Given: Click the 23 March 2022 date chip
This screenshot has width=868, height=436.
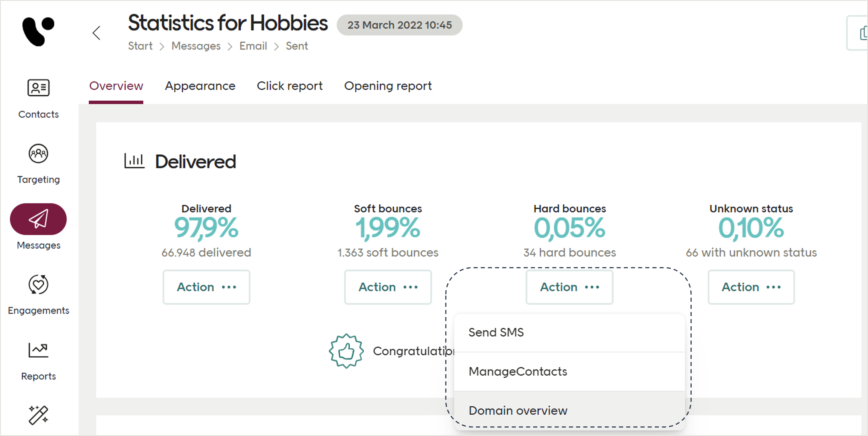Looking at the screenshot, I should (400, 25).
